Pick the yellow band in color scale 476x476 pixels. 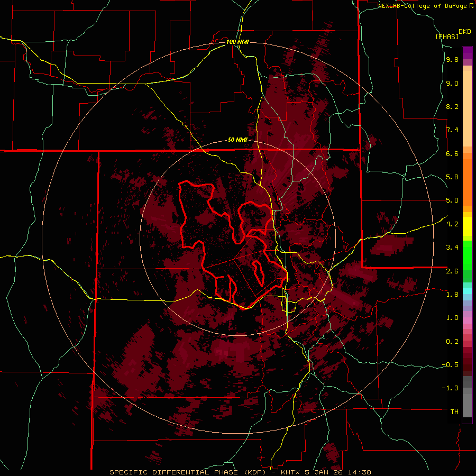point(467,226)
